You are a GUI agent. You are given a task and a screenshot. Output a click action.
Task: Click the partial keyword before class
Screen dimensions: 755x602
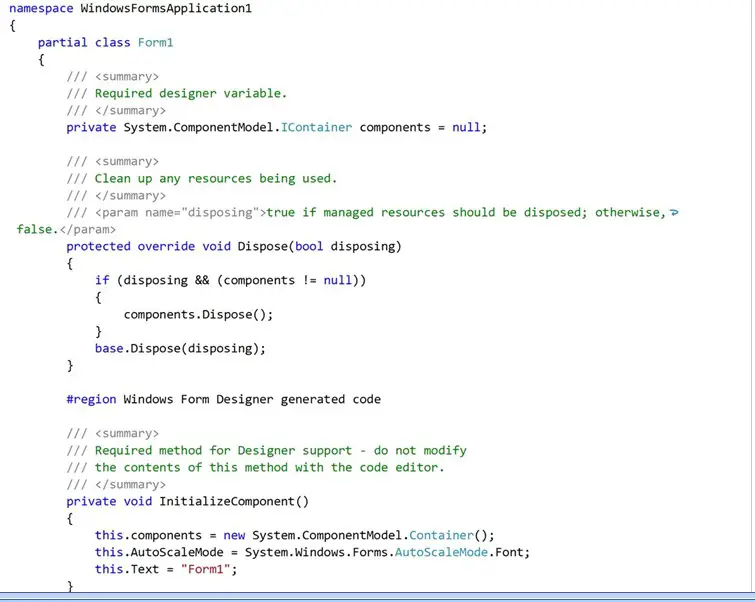tap(62, 43)
